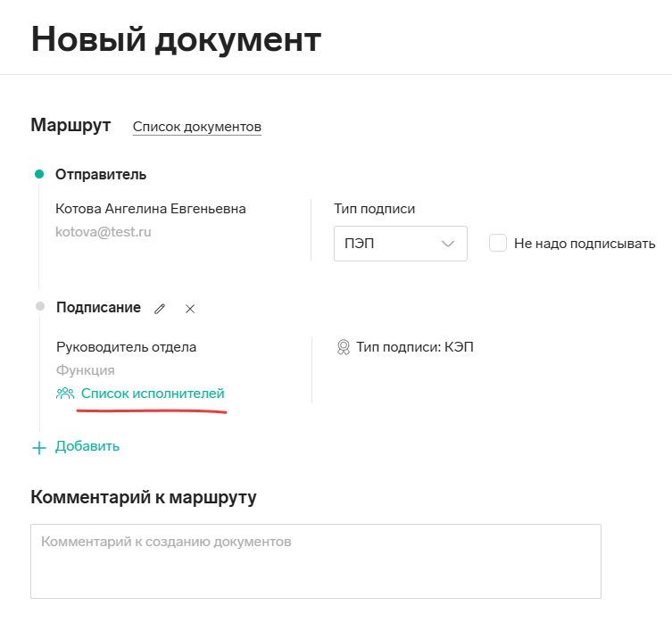Screen dimensions: 672x622
Task: Toggle the Не надо подписывать checkbox
Action: point(498,243)
